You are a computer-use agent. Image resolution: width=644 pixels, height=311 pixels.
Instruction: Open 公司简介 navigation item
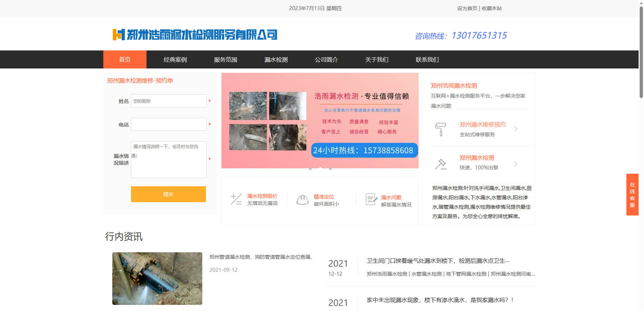(326, 59)
